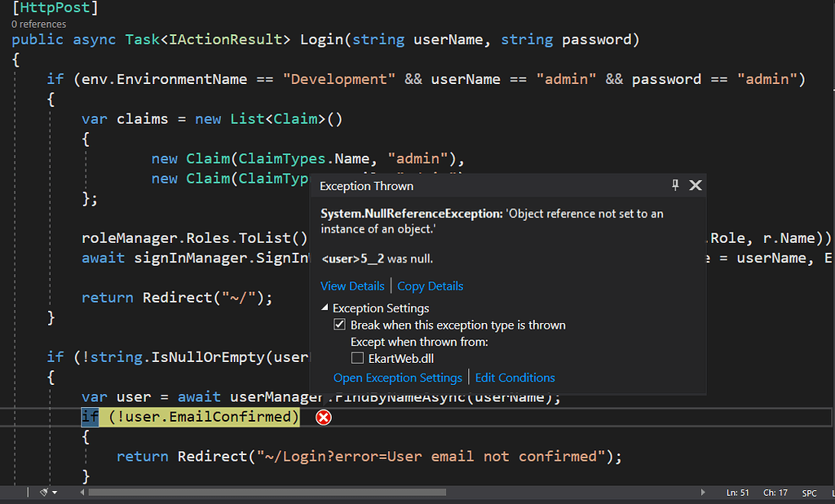The height and width of the screenshot is (504, 835).
Task: Click the Ln: 51 indicator in status bar
Action: [x=737, y=492]
